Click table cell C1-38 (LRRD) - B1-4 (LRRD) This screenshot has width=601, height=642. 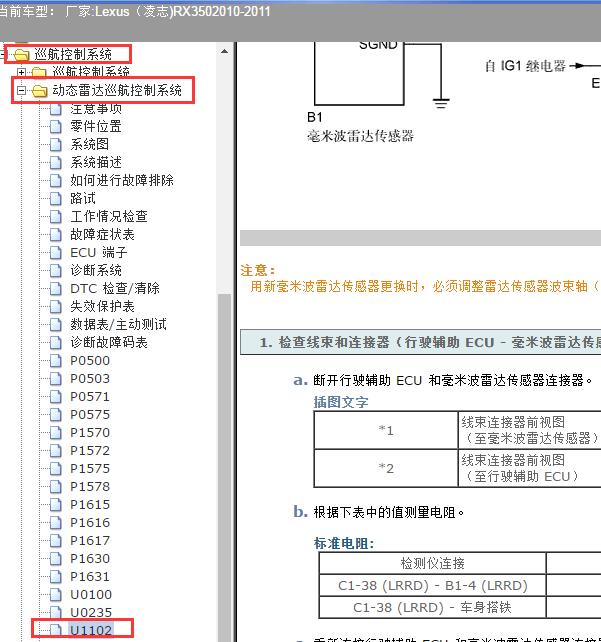pyautogui.click(x=432, y=585)
